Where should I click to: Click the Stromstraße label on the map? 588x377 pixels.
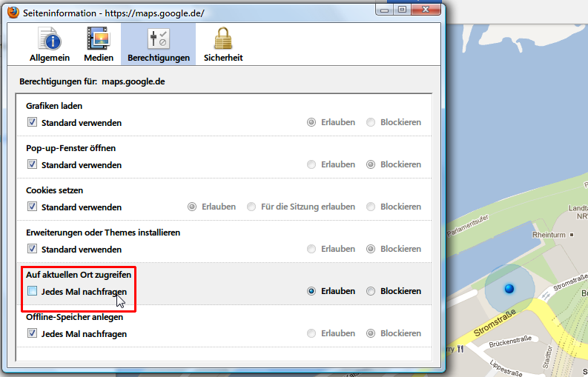click(x=495, y=322)
